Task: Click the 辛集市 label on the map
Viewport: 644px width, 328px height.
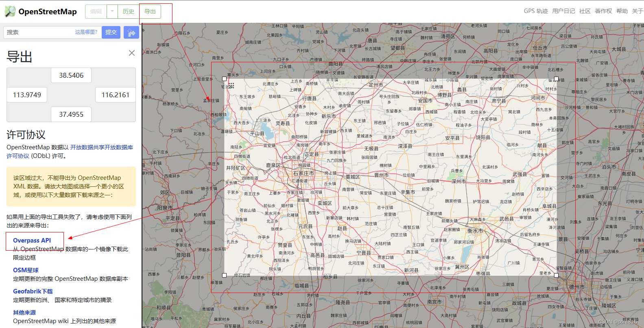Action: pos(408,192)
